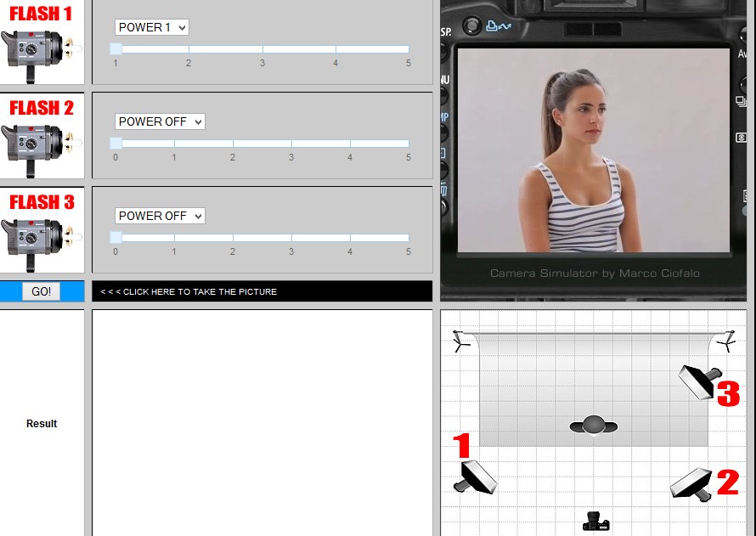The width and height of the screenshot is (756, 536).
Task: Click the left backdrop stand icon
Action: pyautogui.click(x=462, y=341)
